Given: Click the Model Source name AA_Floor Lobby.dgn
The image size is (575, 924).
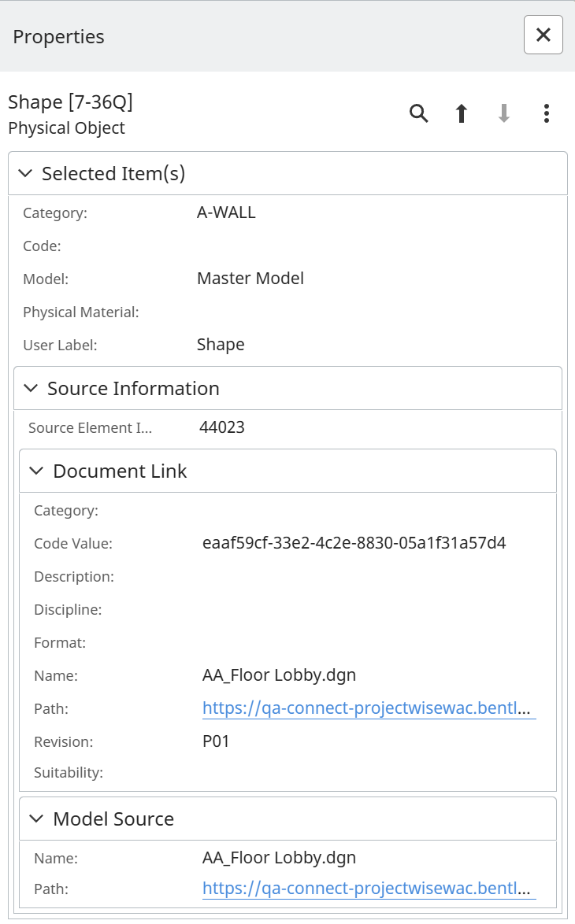Looking at the screenshot, I should point(279,856).
